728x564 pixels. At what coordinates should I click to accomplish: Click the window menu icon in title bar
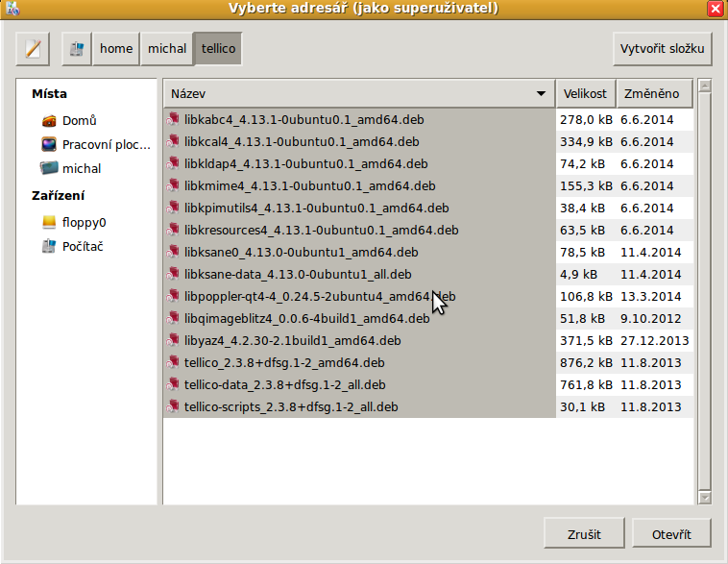coord(12,9)
